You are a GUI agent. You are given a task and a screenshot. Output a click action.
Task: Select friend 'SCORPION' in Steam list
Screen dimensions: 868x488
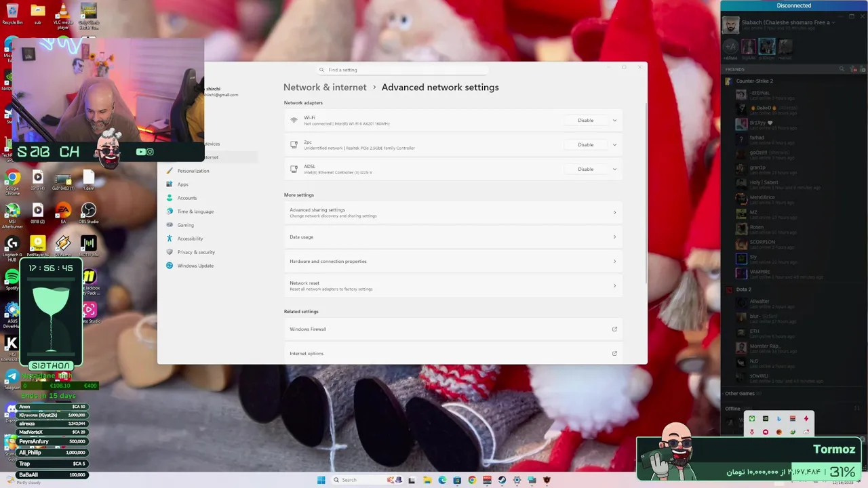(x=762, y=242)
